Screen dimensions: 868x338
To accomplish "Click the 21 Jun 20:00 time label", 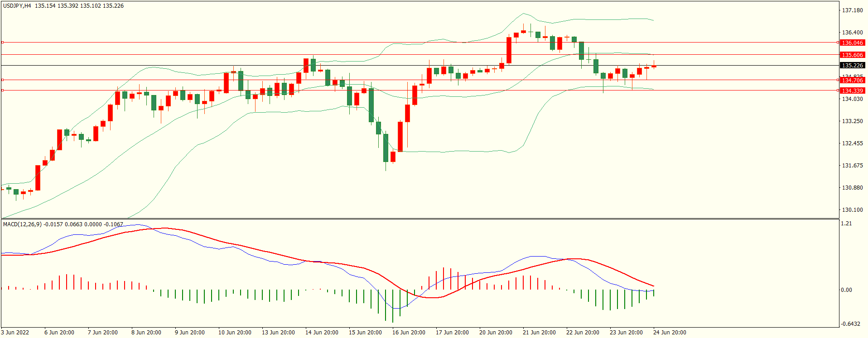I will [x=539, y=332].
